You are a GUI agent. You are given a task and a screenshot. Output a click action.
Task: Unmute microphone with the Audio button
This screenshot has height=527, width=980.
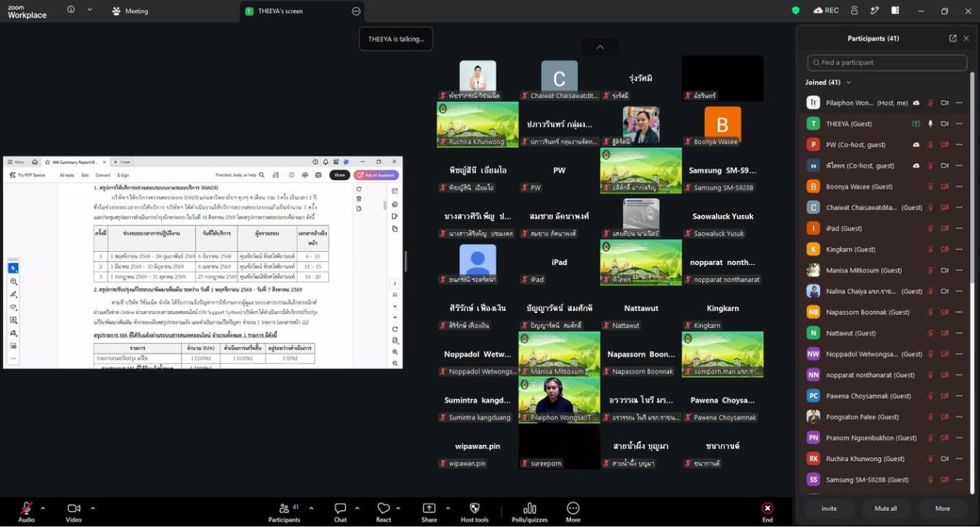click(x=26, y=512)
